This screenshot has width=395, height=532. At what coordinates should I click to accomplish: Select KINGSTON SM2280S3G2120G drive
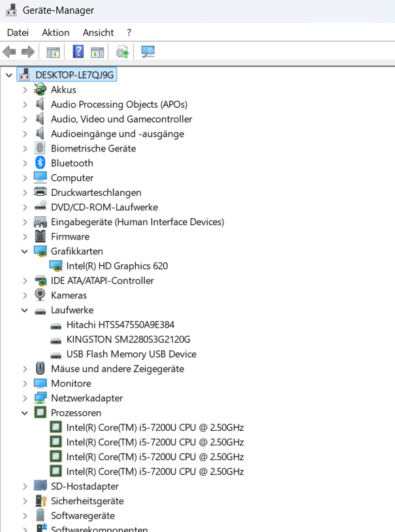128,339
